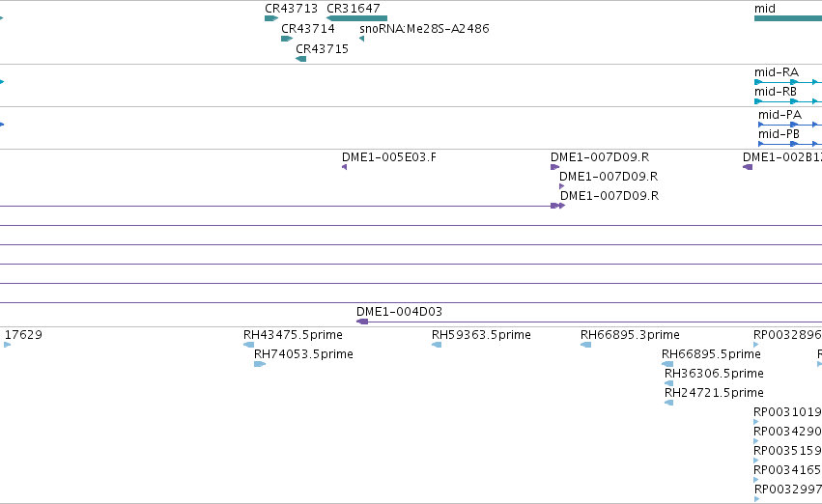Viewport: 822px width, 504px height.
Task: Click the RH24721.5prime label
Action: pyautogui.click(x=714, y=393)
